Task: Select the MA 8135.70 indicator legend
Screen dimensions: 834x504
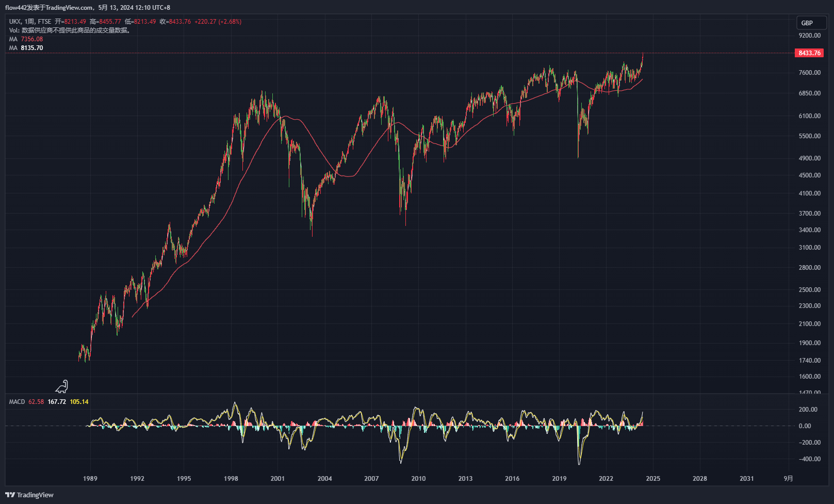Action: point(26,48)
